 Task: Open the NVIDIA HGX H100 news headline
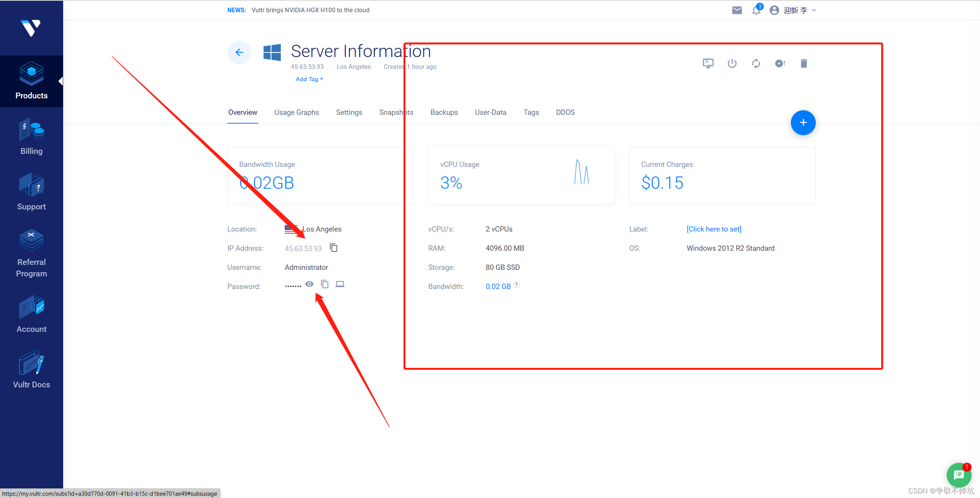tap(310, 10)
